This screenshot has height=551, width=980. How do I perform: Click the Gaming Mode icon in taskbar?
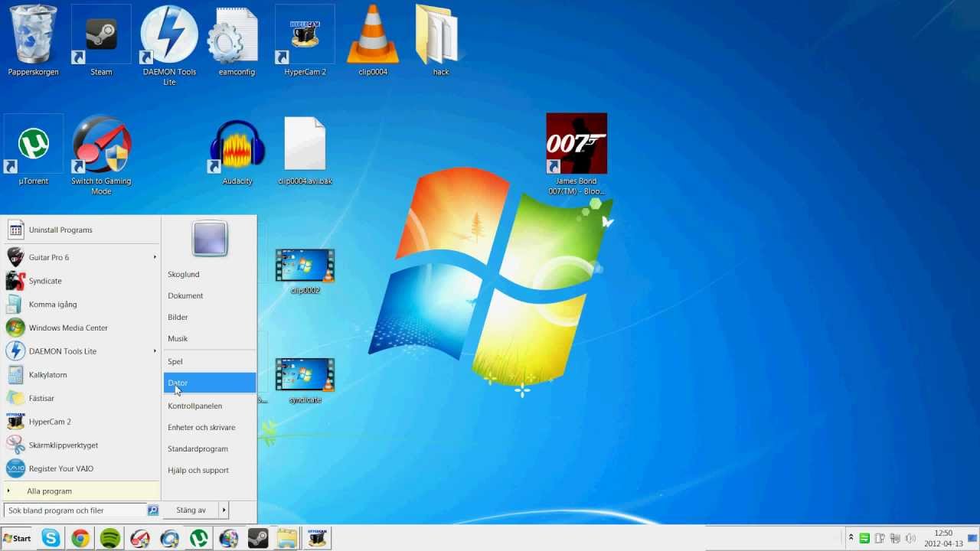[x=139, y=539]
